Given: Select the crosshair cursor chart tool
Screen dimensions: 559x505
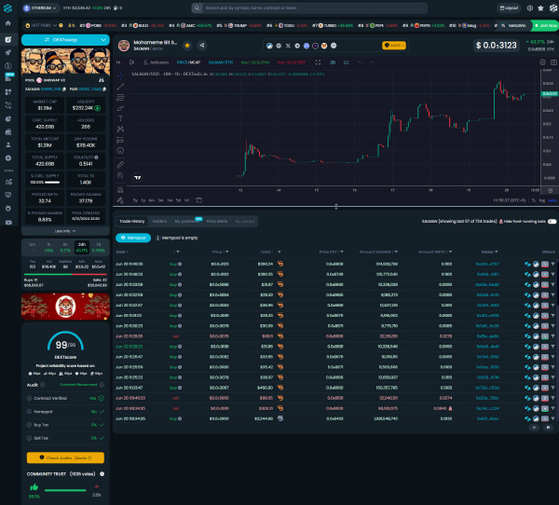Looking at the screenshot, I should pos(120,76).
